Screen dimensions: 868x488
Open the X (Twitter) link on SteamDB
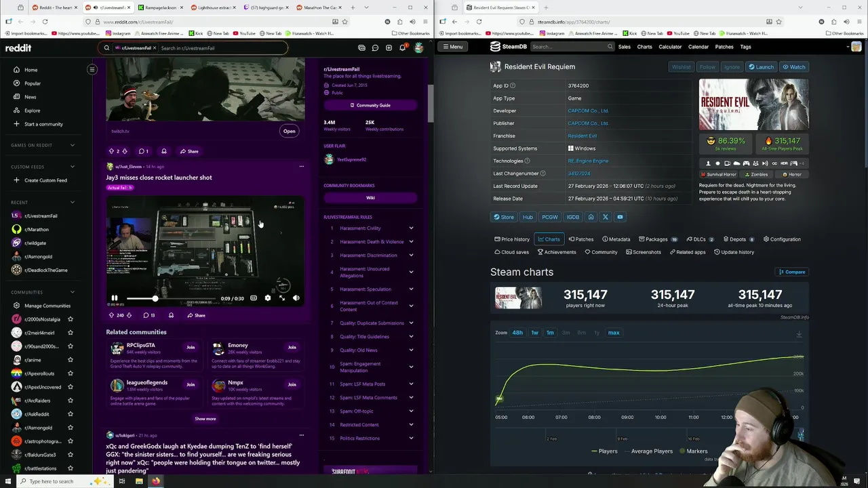[x=606, y=217]
